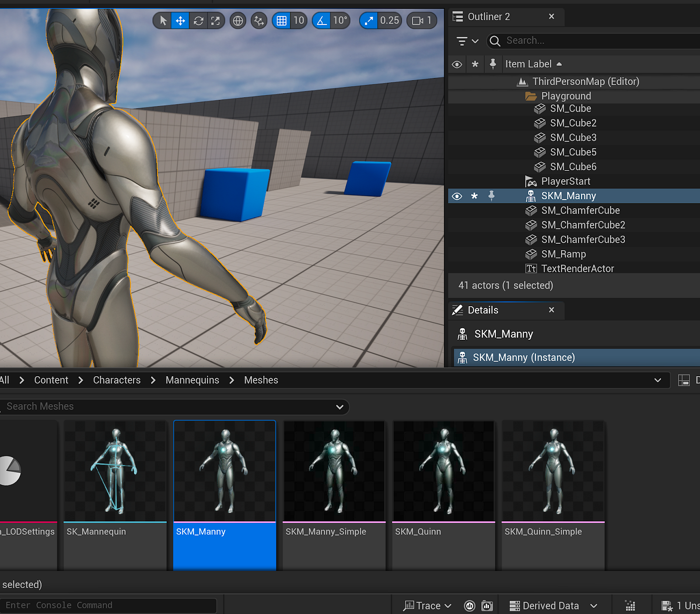
Task: Select the SKM_Quinn mesh asset
Action: point(443,495)
